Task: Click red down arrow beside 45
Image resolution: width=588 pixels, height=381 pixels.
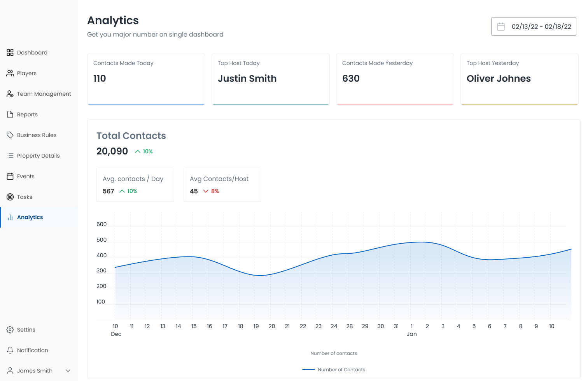Action: click(206, 191)
